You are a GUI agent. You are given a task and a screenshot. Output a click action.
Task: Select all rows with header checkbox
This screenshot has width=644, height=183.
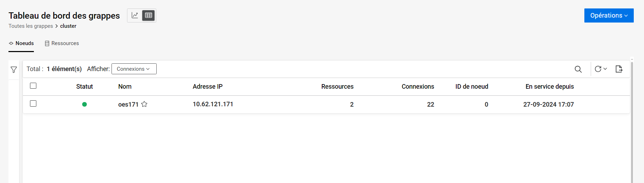[x=33, y=86]
